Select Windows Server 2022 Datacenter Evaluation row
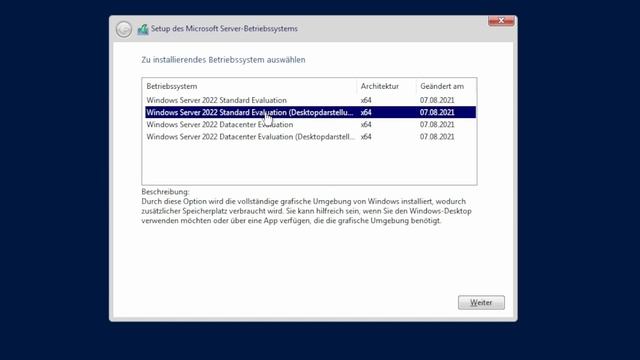The height and width of the screenshot is (360, 640). [x=310, y=124]
